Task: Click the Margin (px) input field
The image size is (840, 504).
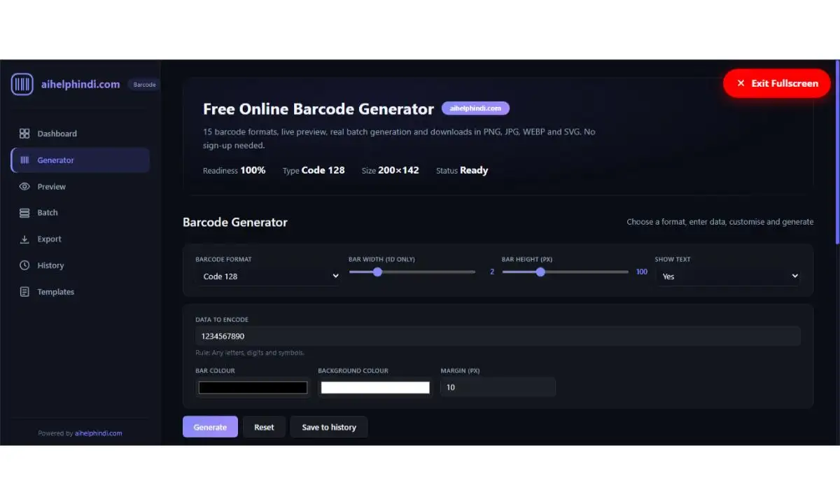Action: 498,387
